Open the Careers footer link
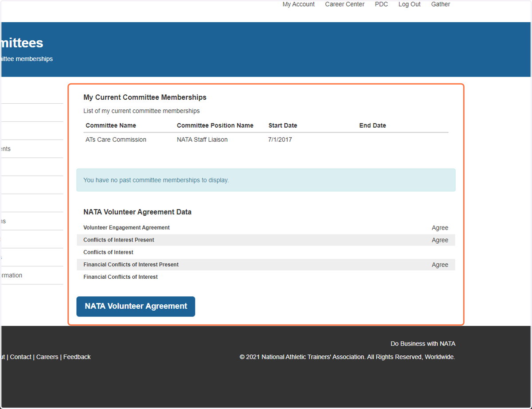Image resolution: width=532 pixels, height=409 pixels. [x=47, y=357]
